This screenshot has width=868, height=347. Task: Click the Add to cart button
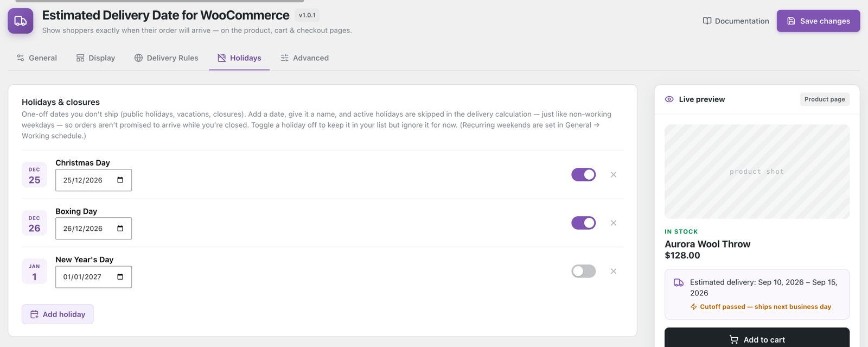[x=757, y=339]
